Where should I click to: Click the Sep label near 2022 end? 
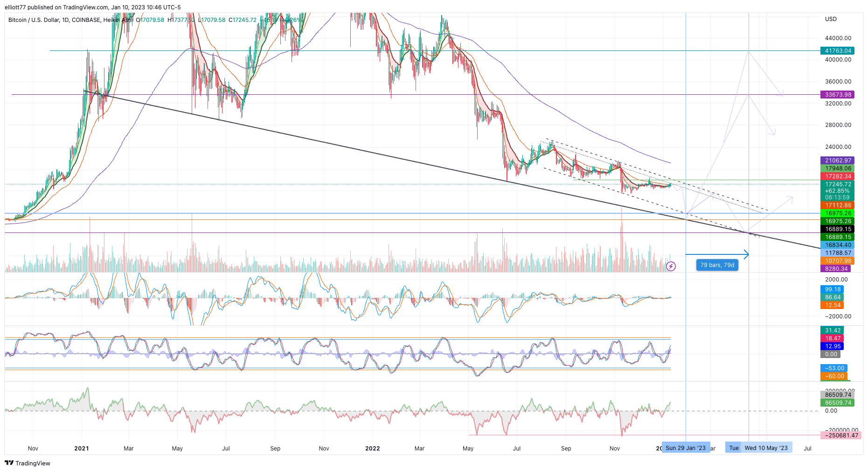tap(566, 449)
